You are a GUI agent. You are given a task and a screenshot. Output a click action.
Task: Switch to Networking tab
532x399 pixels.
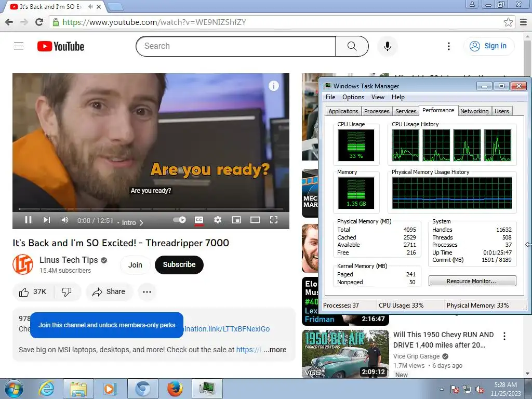tap(474, 111)
